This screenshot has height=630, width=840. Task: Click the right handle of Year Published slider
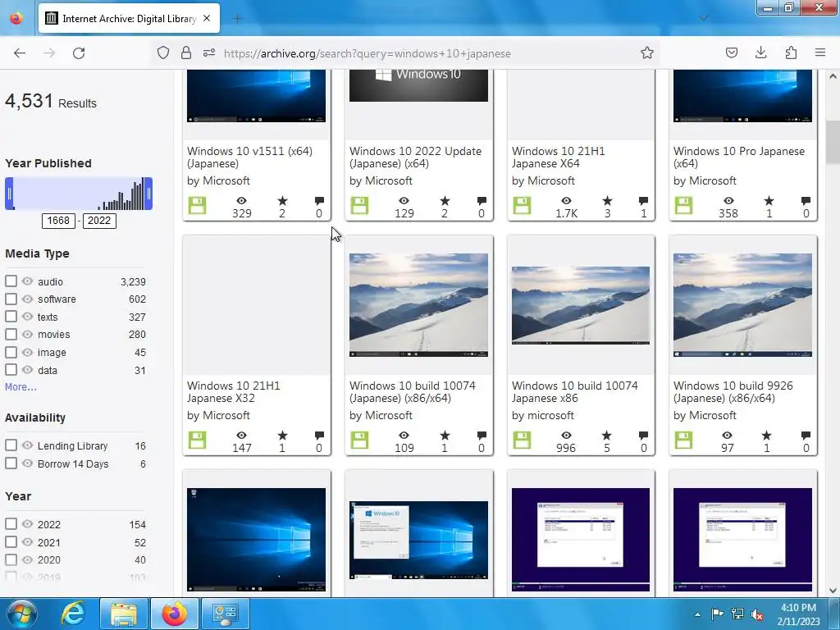149,194
